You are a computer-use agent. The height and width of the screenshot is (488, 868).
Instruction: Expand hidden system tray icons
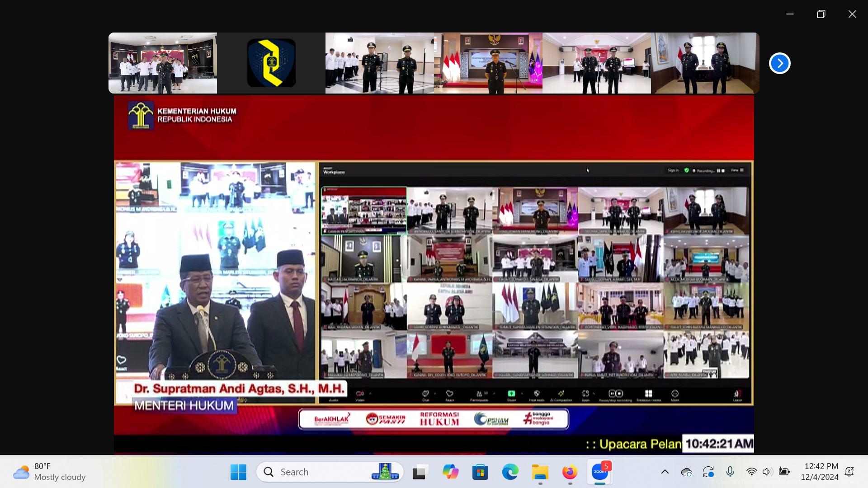(665, 472)
